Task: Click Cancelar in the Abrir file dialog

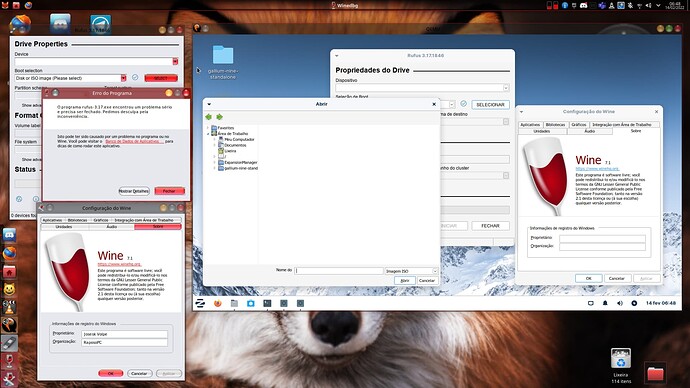Action: click(x=427, y=280)
